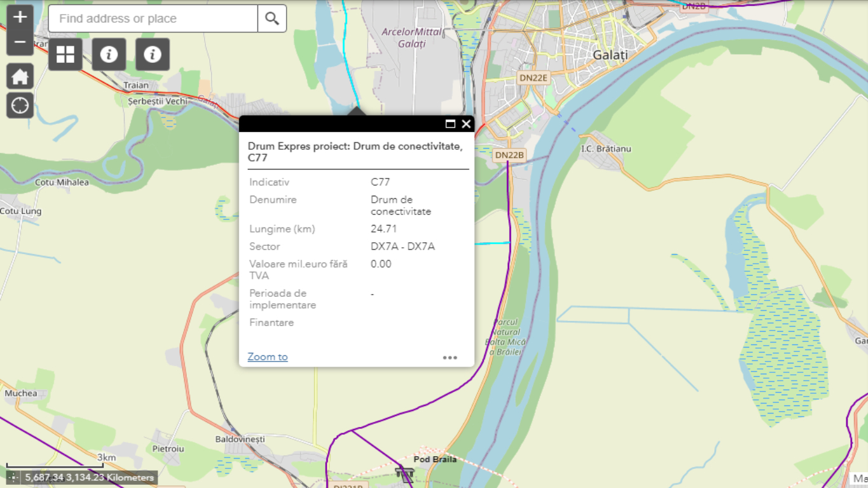Click the magnifier search button
Image resolution: width=868 pixels, height=488 pixels.
pyautogui.click(x=272, y=18)
